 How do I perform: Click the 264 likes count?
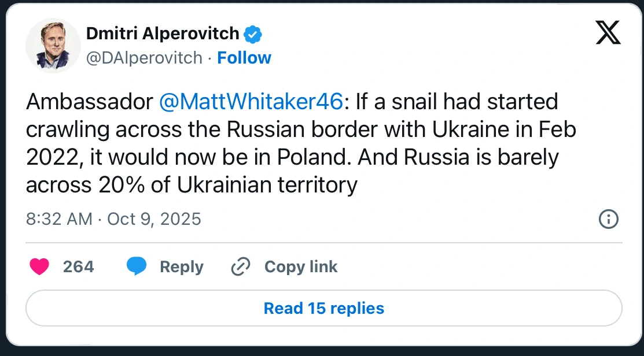click(78, 266)
